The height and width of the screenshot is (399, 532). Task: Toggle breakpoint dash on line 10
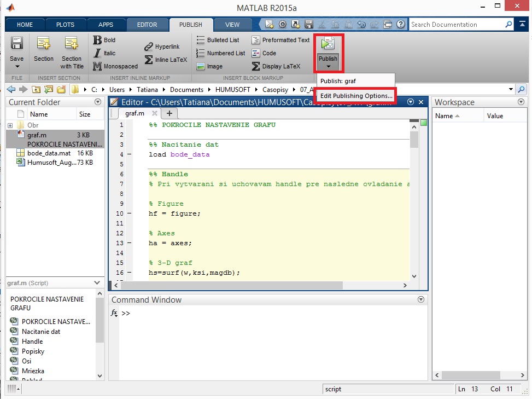click(x=129, y=213)
